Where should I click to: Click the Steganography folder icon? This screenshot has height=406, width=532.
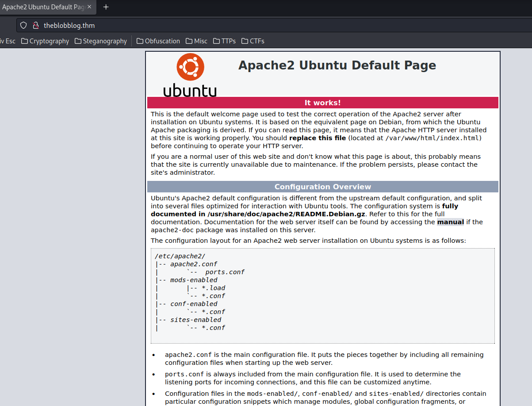(78, 41)
